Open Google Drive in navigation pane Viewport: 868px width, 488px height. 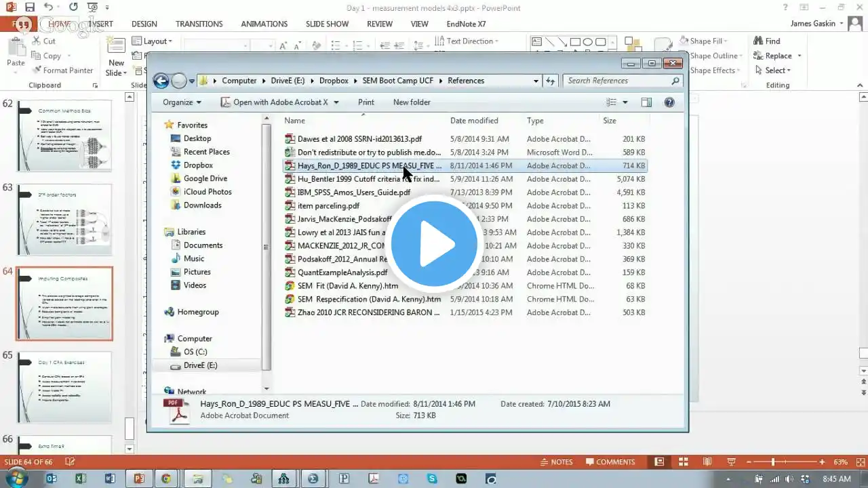coord(205,179)
